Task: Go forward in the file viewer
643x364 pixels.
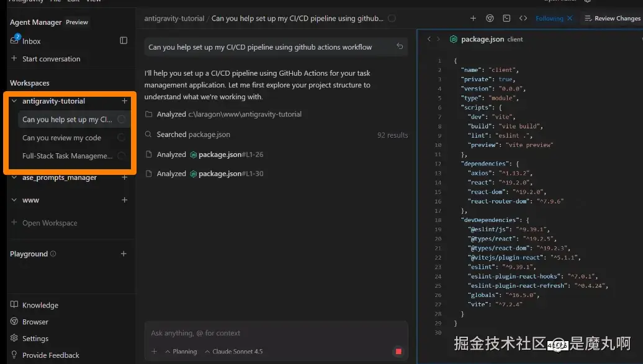Action: (438, 39)
